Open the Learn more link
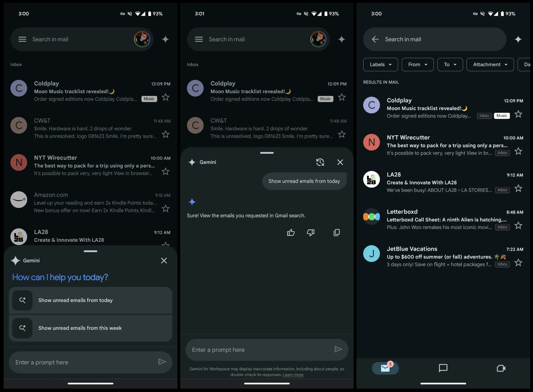The width and height of the screenshot is (533, 392). pos(293,375)
